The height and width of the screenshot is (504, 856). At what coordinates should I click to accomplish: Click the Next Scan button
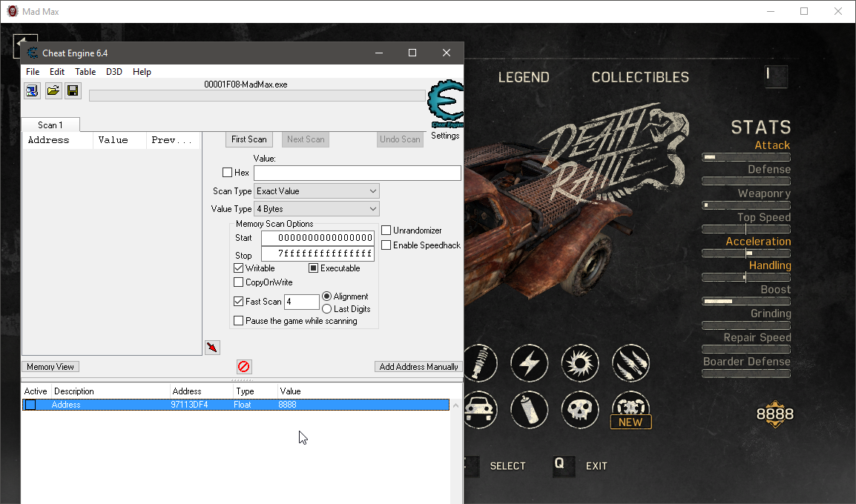pos(306,139)
